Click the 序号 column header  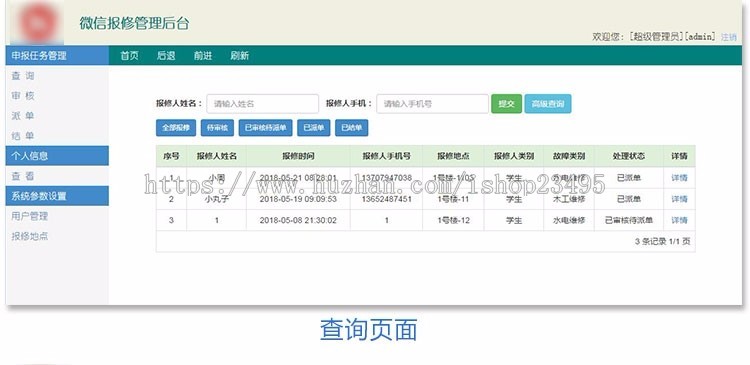[171, 156]
